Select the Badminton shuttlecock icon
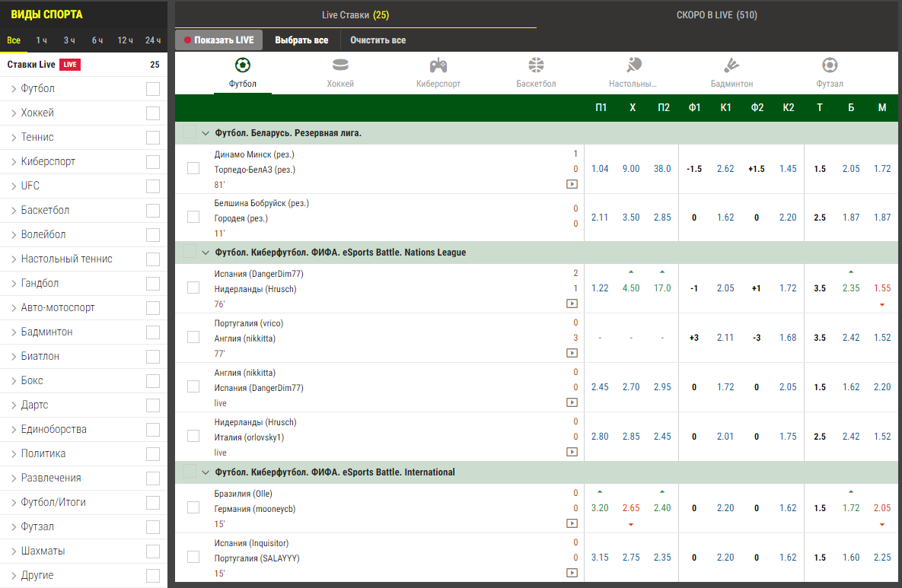The width and height of the screenshot is (902, 588). click(731, 65)
